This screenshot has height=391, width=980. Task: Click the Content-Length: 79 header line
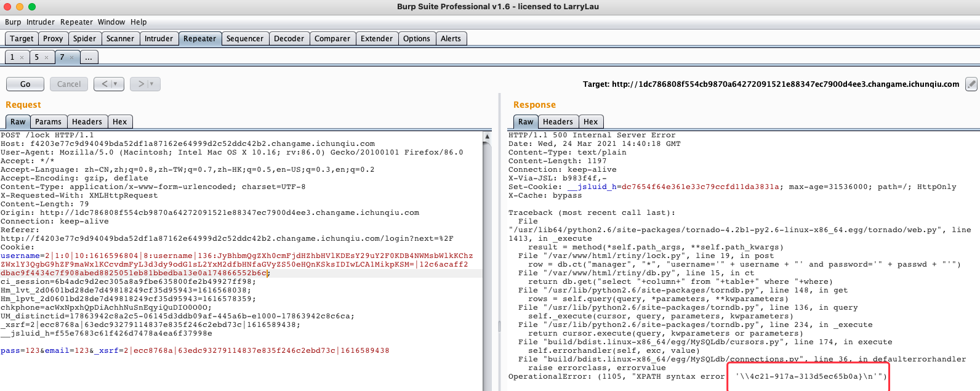point(45,204)
